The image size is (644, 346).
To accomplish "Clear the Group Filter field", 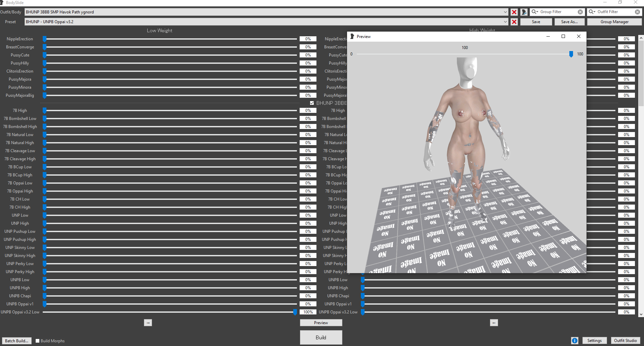I will point(580,12).
